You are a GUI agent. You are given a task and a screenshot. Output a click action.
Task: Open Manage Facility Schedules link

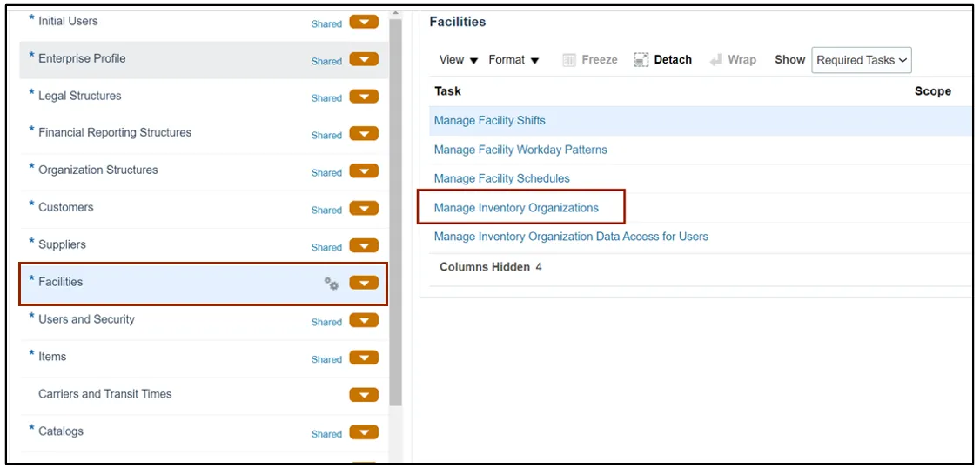[502, 178]
